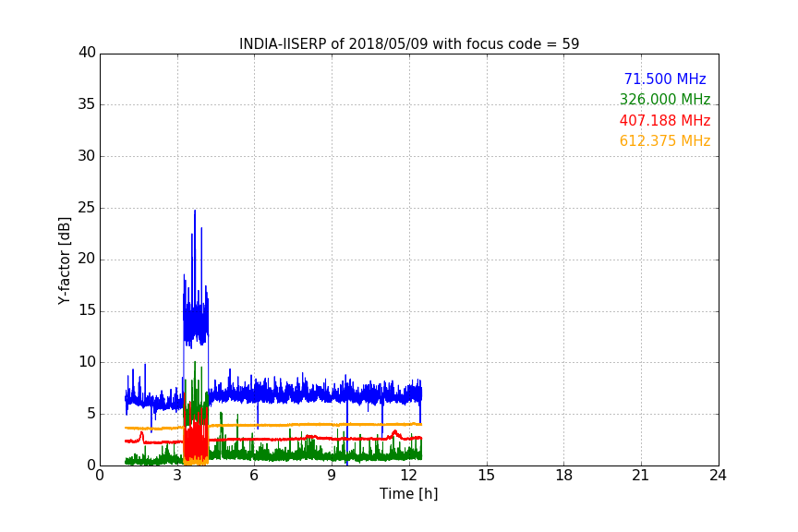
Task: Select the 71.500 MHz legend label
Action: point(665,79)
